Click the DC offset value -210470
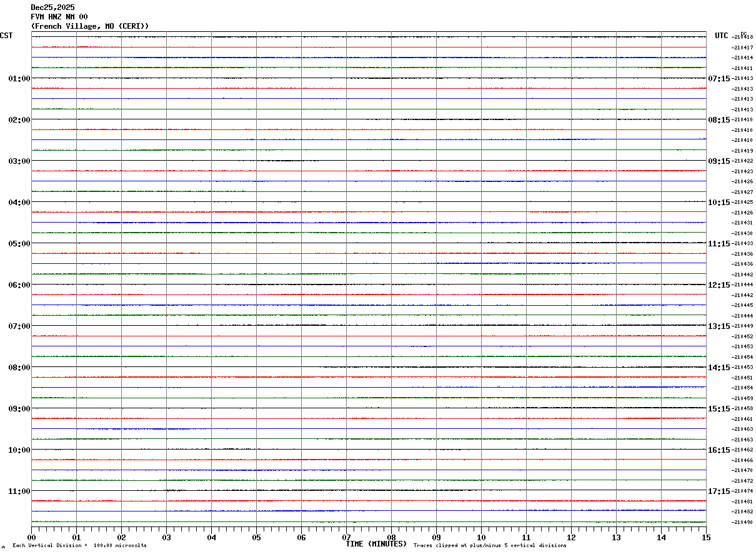The image size is (756, 554). (x=742, y=470)
